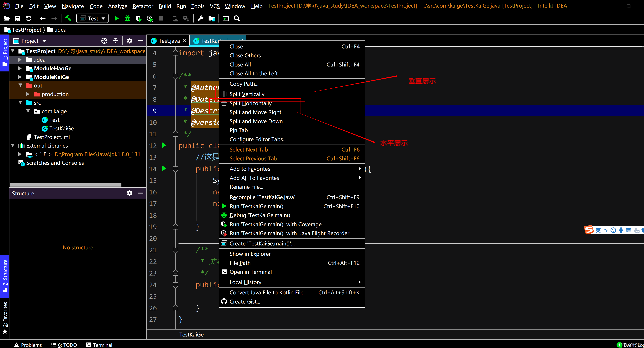The image size is (644, 348).
Task: Click the Stop square toolbar icon
Action: (x=161, y=19)
